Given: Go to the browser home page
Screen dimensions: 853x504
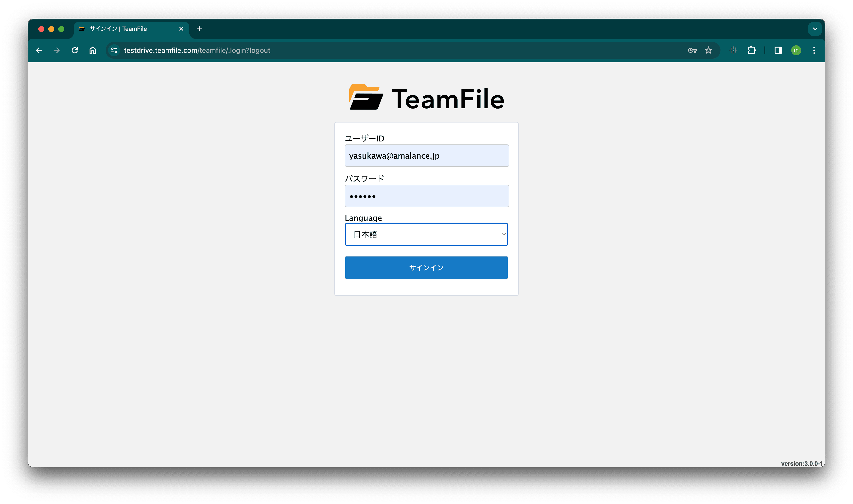Looking at the screenshot, I should (92, 50).
